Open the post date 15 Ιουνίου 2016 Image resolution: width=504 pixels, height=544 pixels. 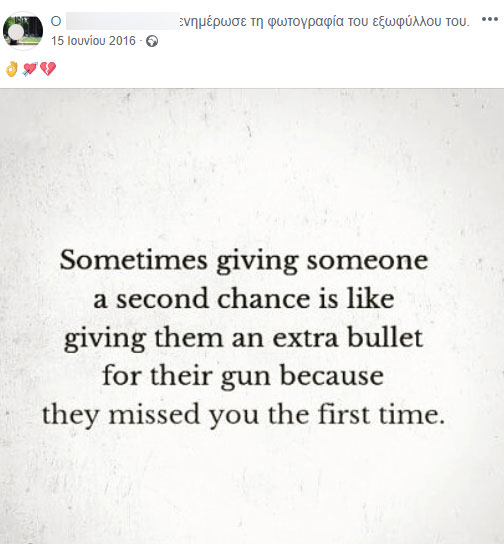pos(93,41)
